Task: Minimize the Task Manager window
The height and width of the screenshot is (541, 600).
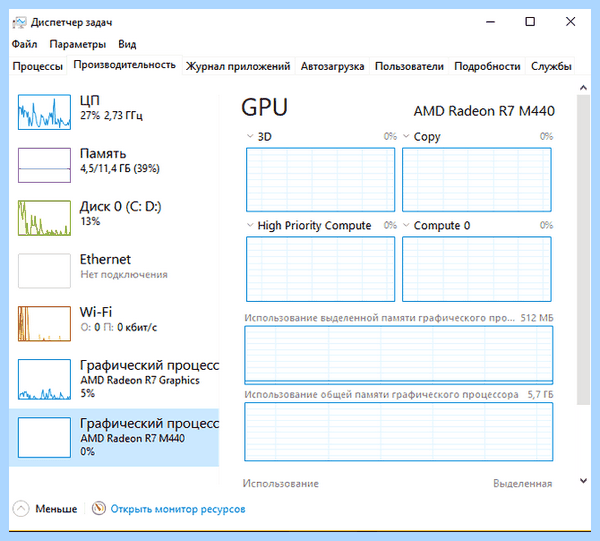Action: [491, 22]
